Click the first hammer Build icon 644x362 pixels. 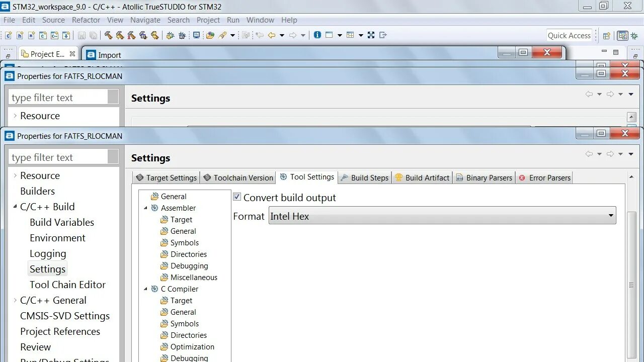108,35
